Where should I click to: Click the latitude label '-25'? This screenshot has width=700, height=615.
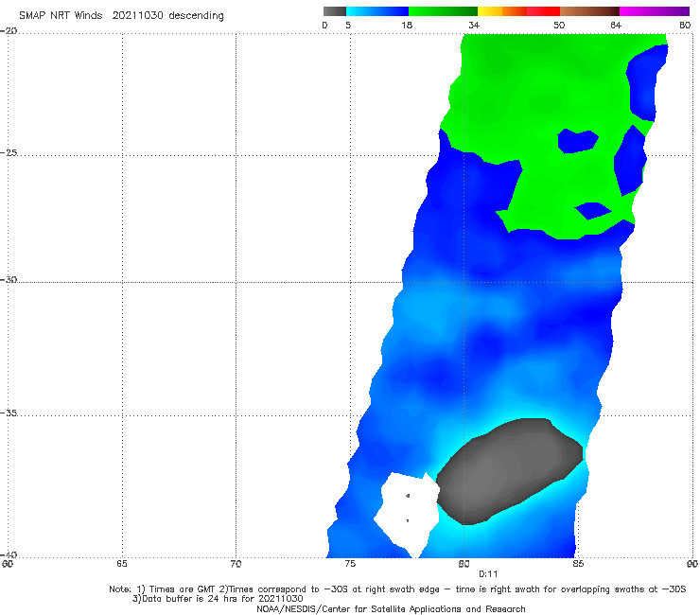(9, 152)
